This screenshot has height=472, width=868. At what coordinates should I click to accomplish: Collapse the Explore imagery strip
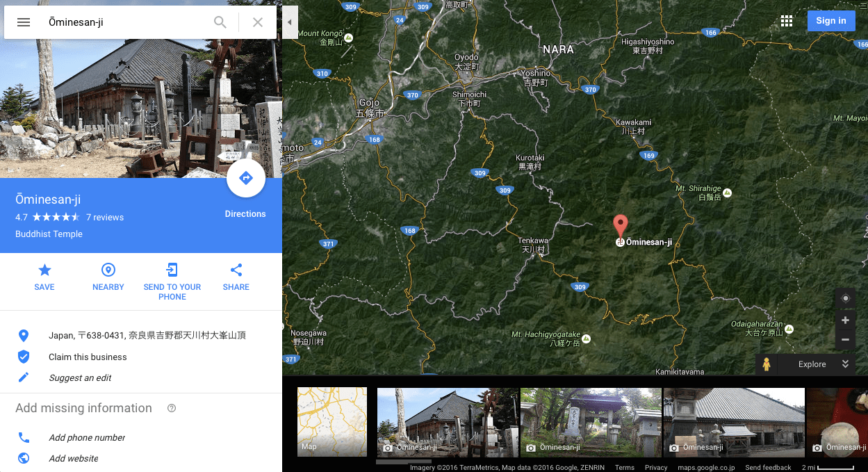coord(845,364)
